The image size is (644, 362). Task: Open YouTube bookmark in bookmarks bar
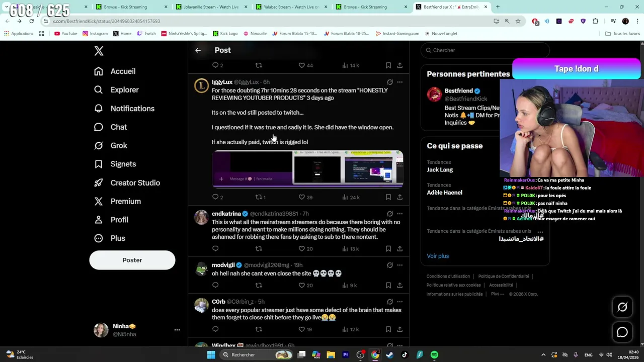[x=65, y=34]
